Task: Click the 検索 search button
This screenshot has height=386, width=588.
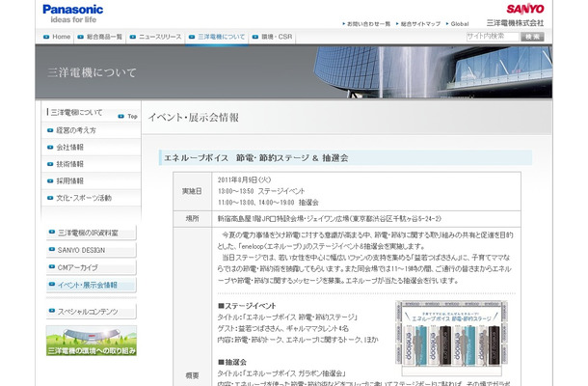Action: tap(532, 37)
